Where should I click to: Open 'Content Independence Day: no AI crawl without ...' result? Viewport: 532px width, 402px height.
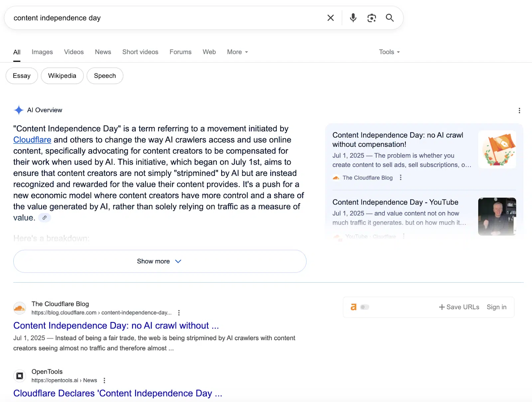click(116, 326)
